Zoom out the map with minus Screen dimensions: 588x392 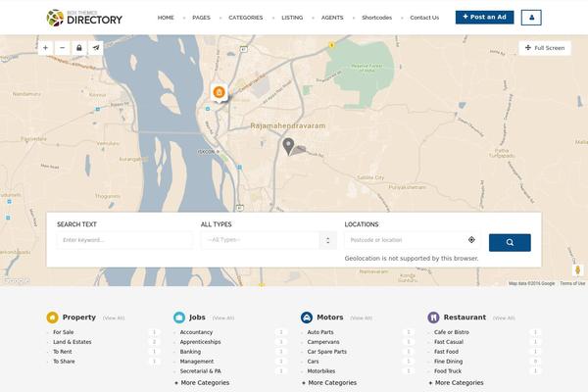coord(63,48)
